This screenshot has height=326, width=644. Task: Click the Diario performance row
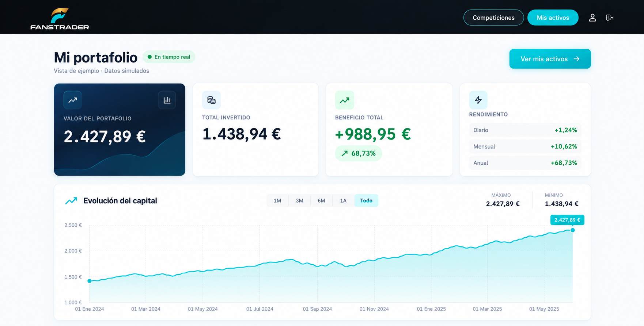(x=525, y=130)
